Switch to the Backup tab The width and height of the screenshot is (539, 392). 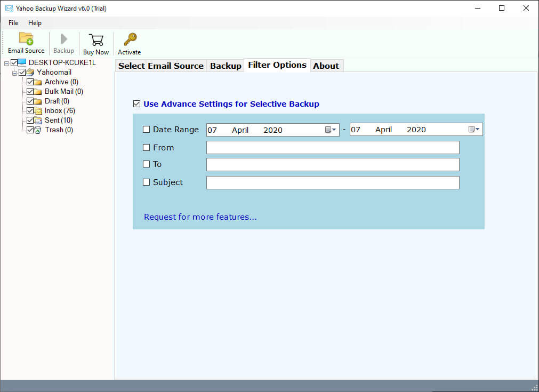point(226,66)
